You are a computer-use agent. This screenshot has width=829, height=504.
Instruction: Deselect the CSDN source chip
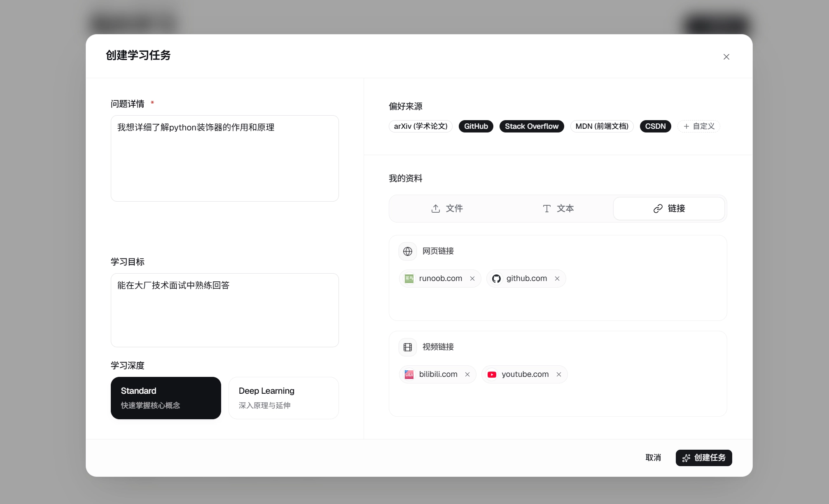(x=655, y=126)
